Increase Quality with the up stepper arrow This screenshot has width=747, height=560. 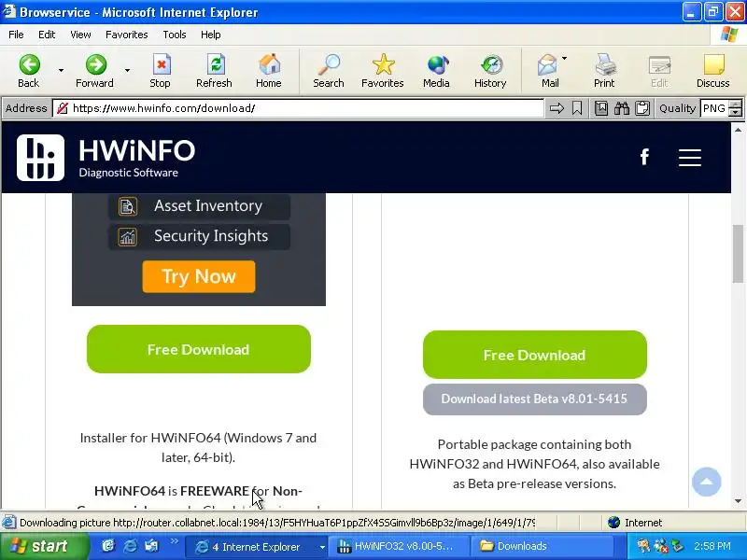[736, 105]
